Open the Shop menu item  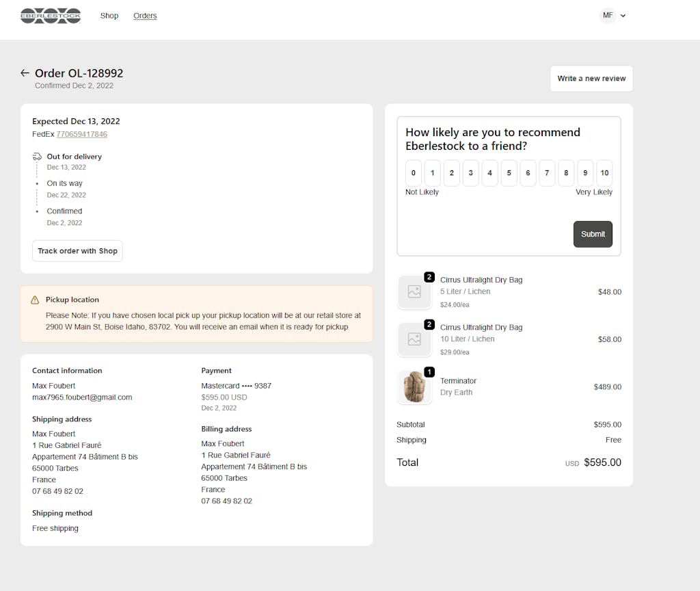[109, 16]
